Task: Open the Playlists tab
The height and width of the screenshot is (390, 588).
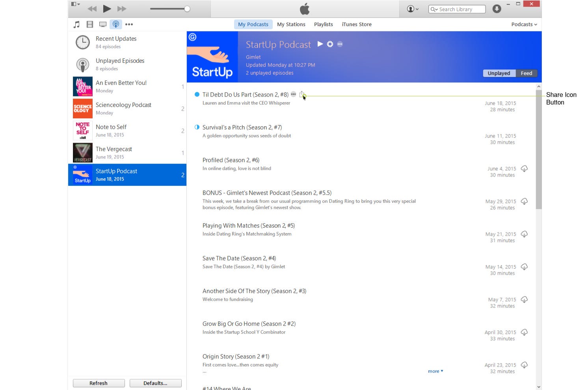Action: [324, 24]
